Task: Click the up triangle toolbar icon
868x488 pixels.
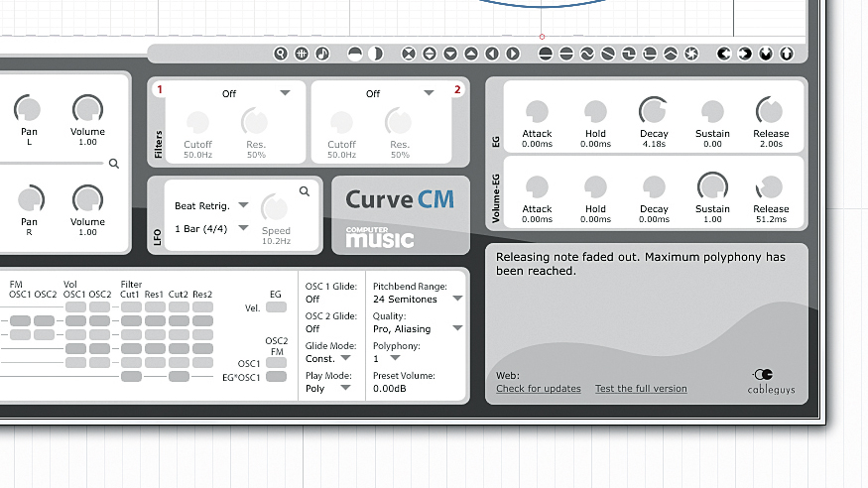Action: point(471,54)
